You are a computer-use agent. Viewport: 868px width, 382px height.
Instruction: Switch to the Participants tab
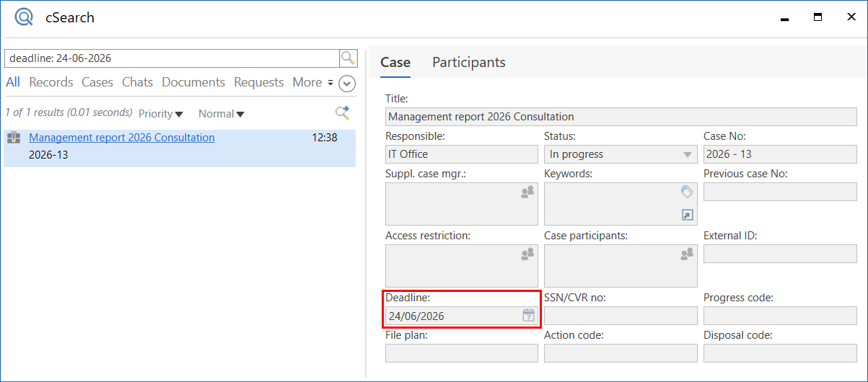point(468,62)
